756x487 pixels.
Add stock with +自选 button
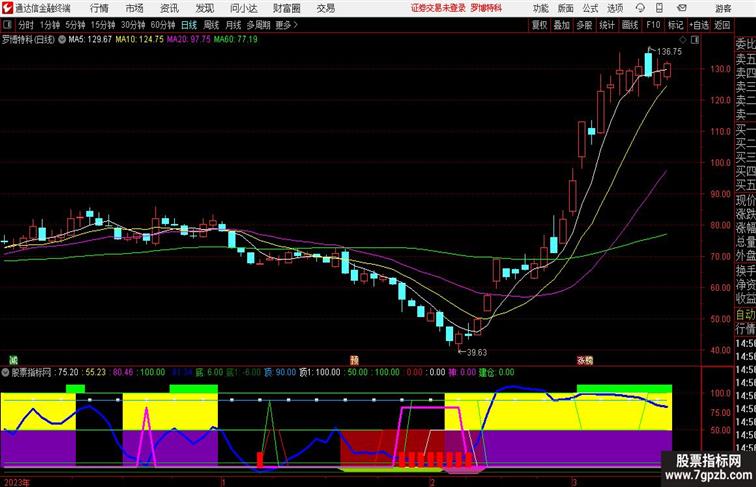point(699,25)
